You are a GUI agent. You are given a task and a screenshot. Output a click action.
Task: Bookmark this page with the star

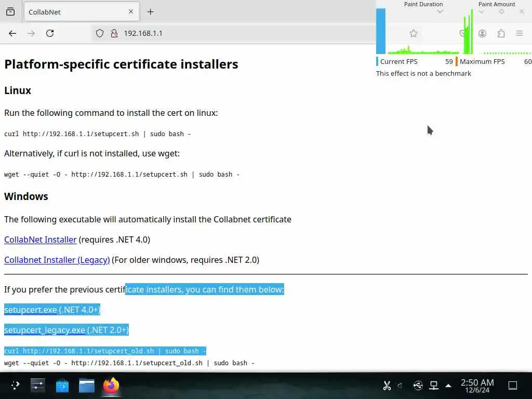pos(413,33)
